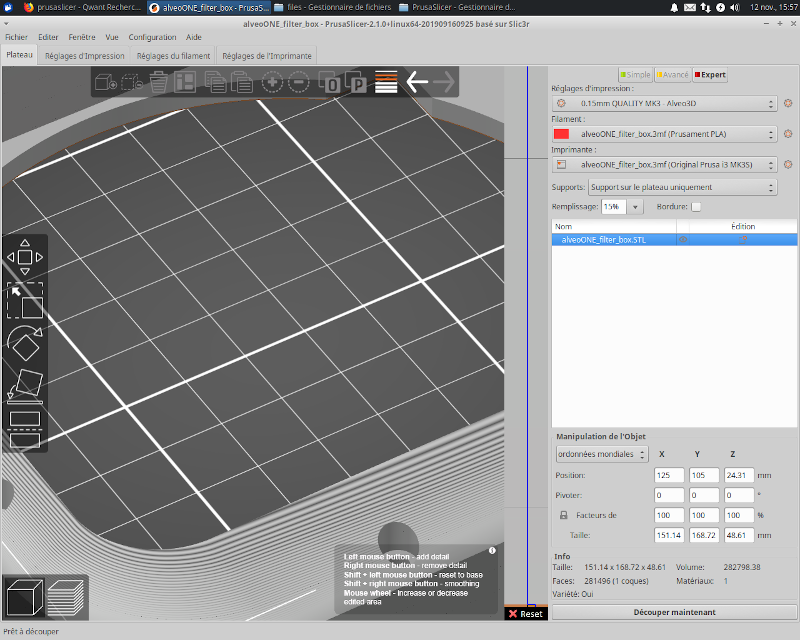Image resolution: width=800 pixels, height=640 pixels.
Task: Switch to 3D solid view cube icon
Action: pyautogui.click(x=23, y=596)
